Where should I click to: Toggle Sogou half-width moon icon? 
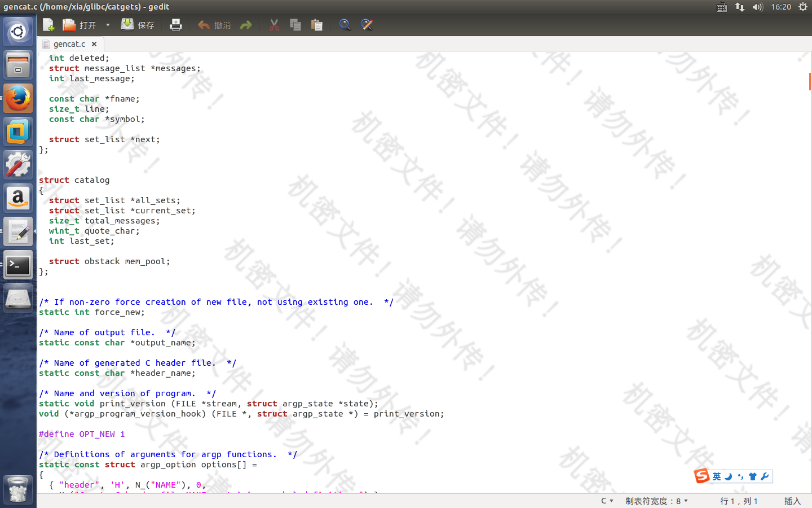click(x=729, y=476)
